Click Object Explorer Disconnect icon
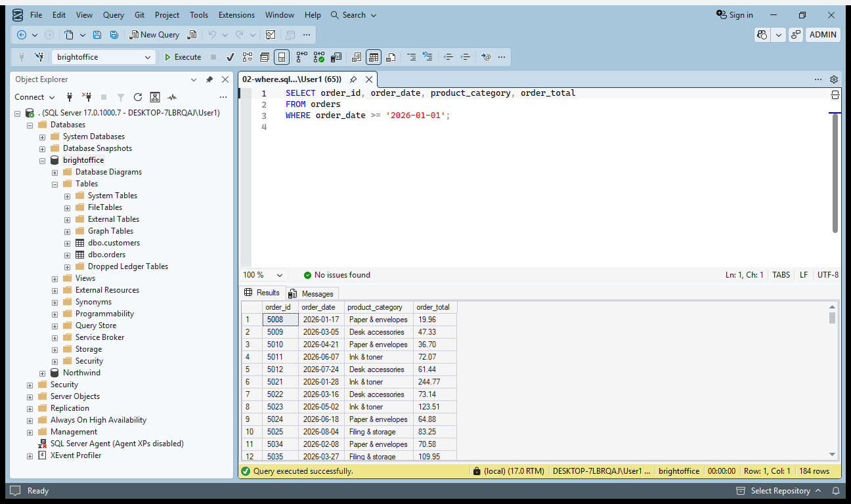Viewport: 851px width, 504px height. (86, 97)
